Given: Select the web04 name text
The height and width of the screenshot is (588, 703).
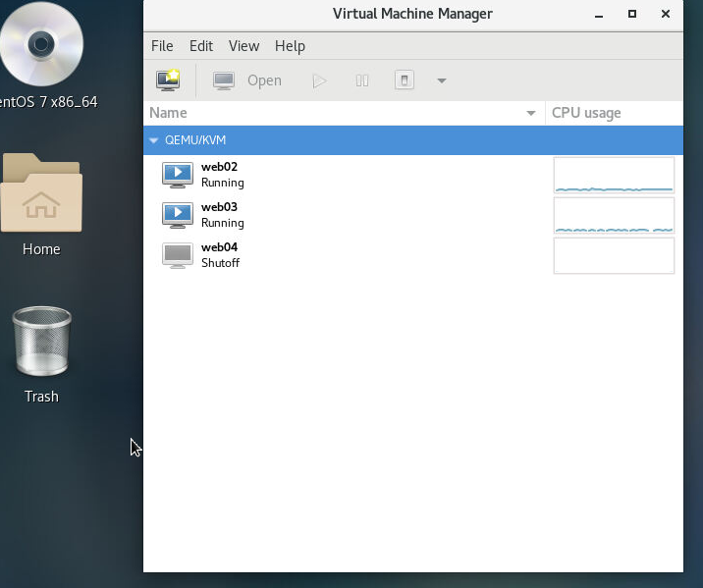Looking at the screenshot, I should coord(219,247).
